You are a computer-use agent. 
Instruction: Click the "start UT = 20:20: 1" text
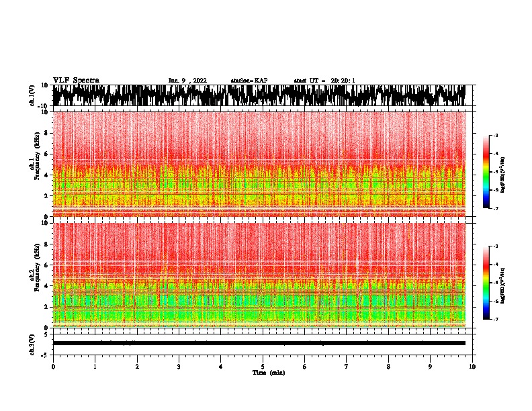324,81
